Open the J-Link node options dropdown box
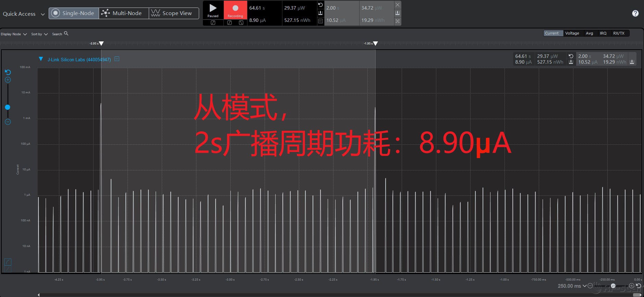Image resolution: width=644 pixels, height=297 pixels. pyautogui.click(x=117, y=59)
